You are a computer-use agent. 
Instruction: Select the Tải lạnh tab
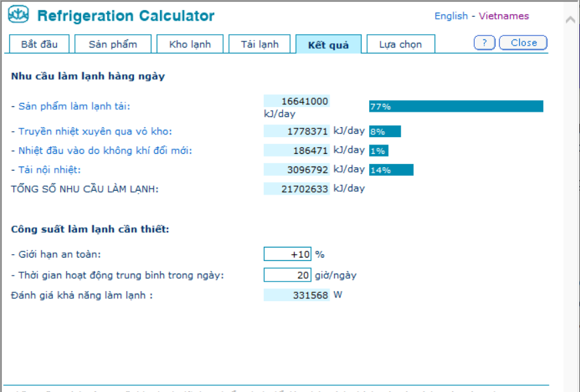coord(259,45)
